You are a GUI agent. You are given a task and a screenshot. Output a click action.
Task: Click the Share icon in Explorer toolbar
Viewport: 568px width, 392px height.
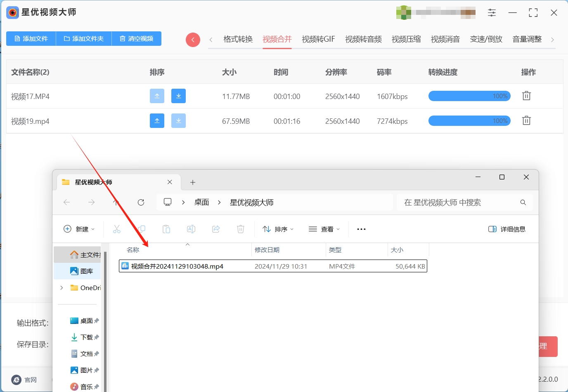coord(216,229)
